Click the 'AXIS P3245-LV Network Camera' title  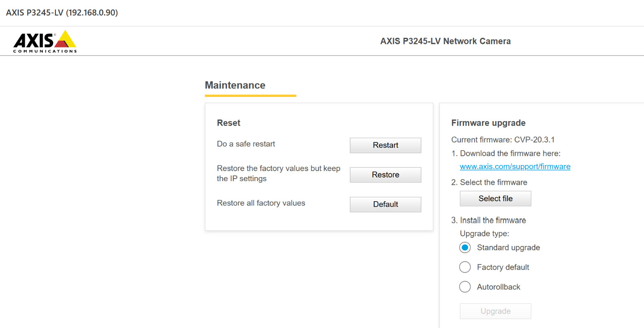(x=445, y=41)
